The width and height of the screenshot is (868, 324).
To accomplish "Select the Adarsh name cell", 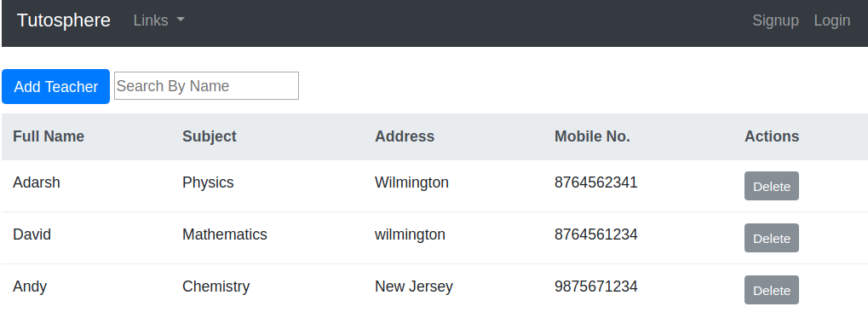I will tap(37, 182).
